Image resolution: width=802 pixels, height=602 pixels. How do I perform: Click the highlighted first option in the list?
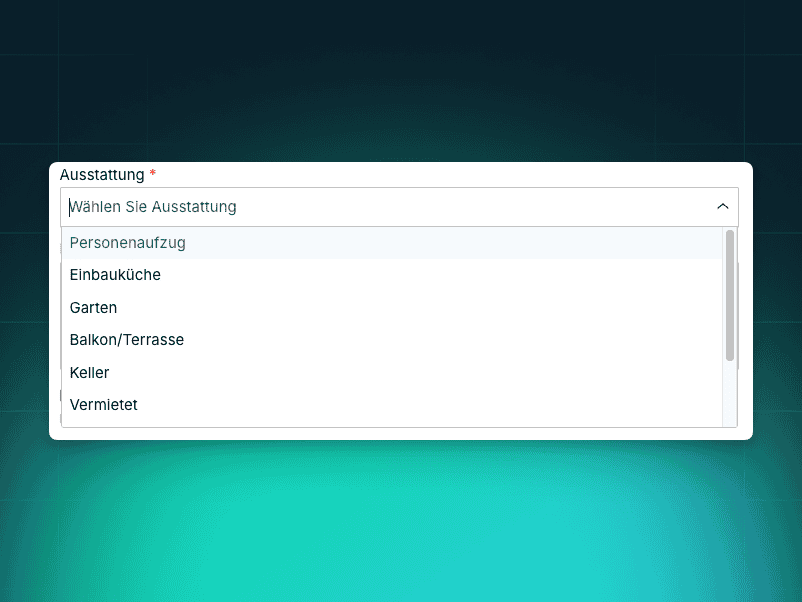tap(128, 243)
